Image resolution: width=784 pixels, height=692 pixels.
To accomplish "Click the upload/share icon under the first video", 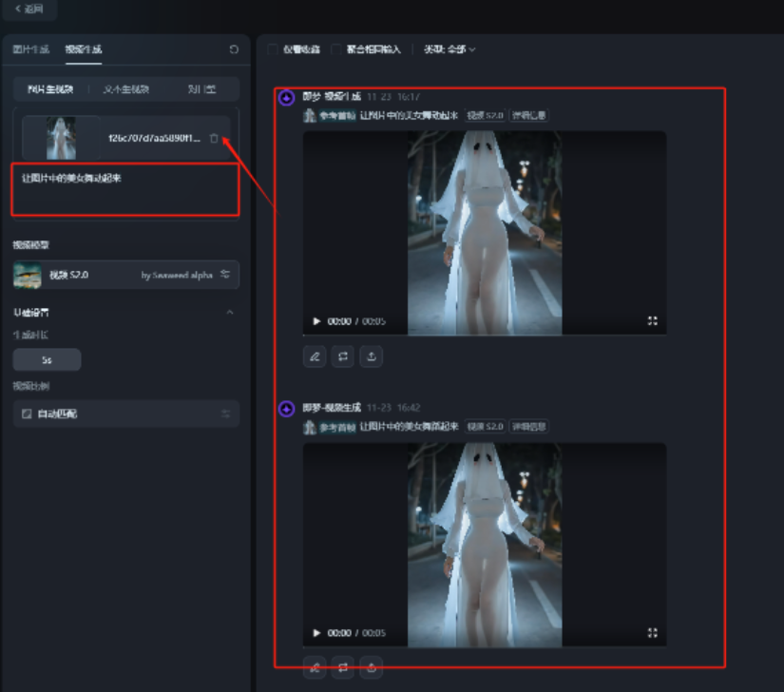I will pos(371,356).
